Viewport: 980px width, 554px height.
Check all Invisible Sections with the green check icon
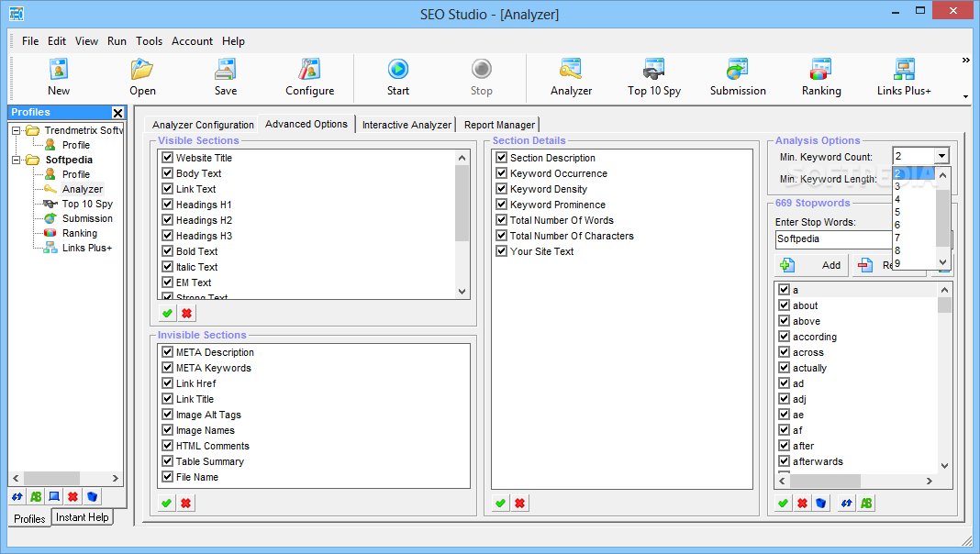166,504
